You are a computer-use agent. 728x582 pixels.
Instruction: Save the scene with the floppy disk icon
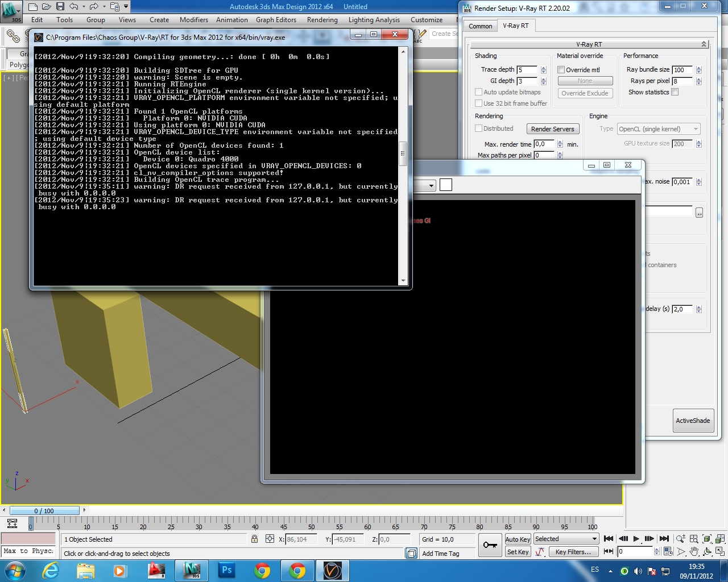coord(60,7)
